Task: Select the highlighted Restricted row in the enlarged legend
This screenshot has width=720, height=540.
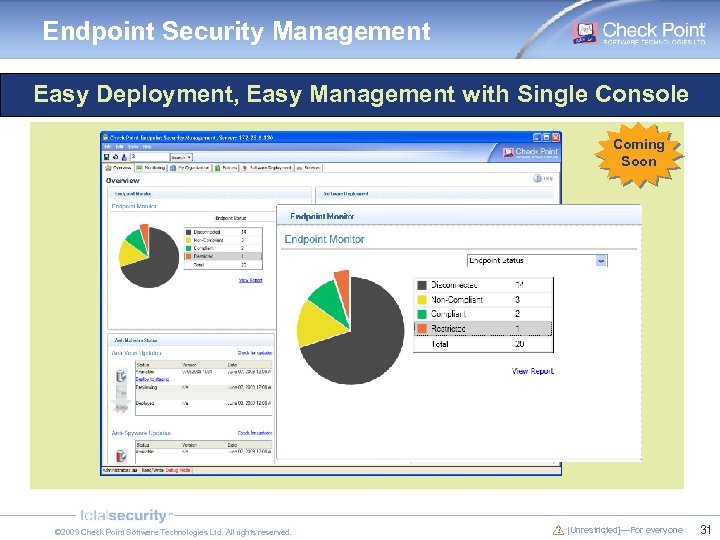Action: click(483, 328)
